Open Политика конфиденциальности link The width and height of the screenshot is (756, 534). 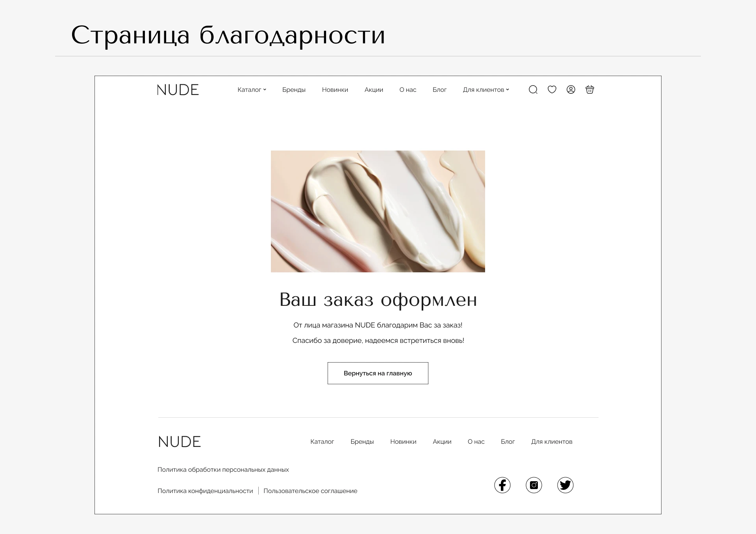[x=205, y=491]
